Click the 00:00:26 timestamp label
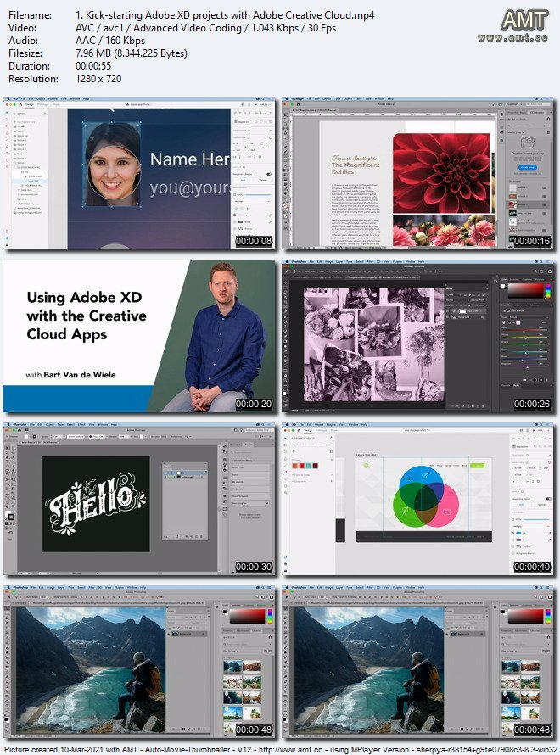This screenshot has height=755, width=560. pos(532,404)
